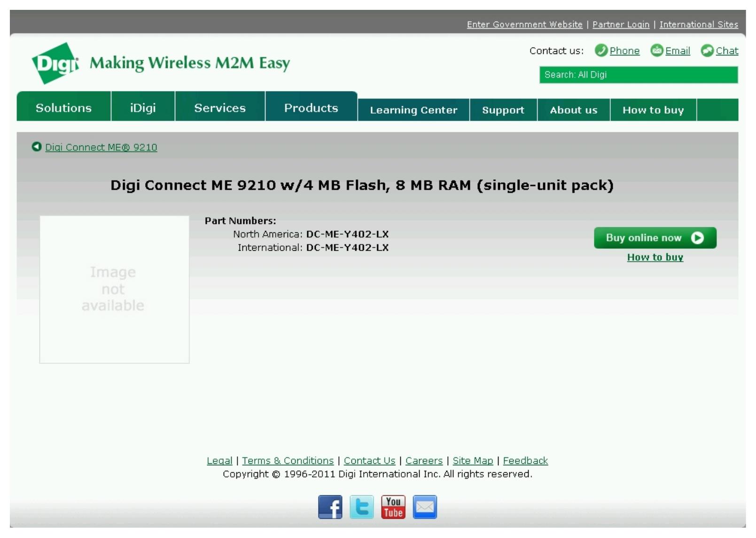Open the About us tab
The image size is (756, 538).
pos(574,110)
